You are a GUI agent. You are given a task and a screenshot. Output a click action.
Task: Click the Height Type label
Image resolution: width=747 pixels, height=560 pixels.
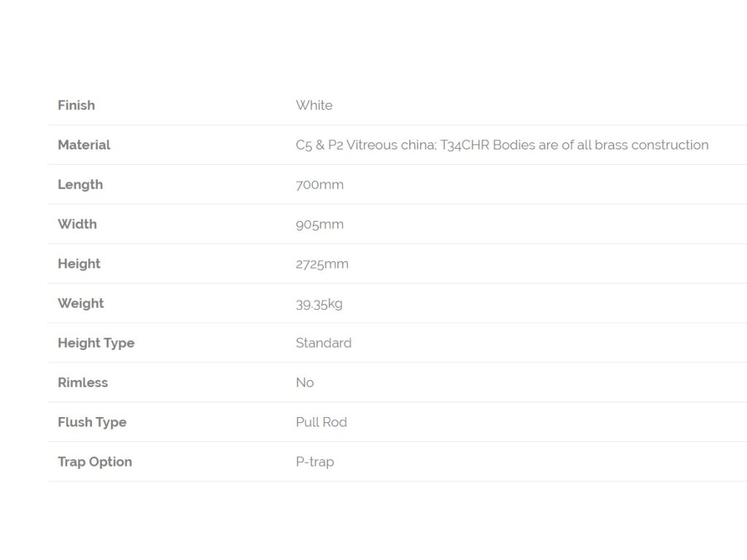[96, 343]
